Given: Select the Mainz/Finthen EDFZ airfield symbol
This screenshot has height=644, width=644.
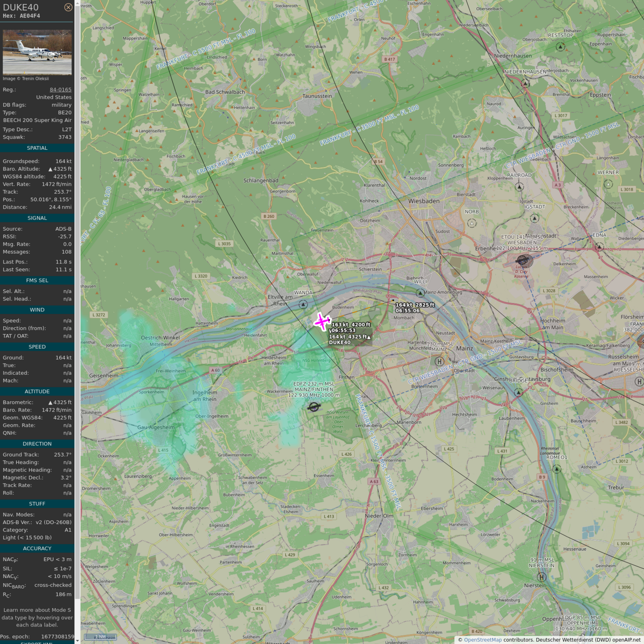Looking at the screenshot, I should click(314, 407).
